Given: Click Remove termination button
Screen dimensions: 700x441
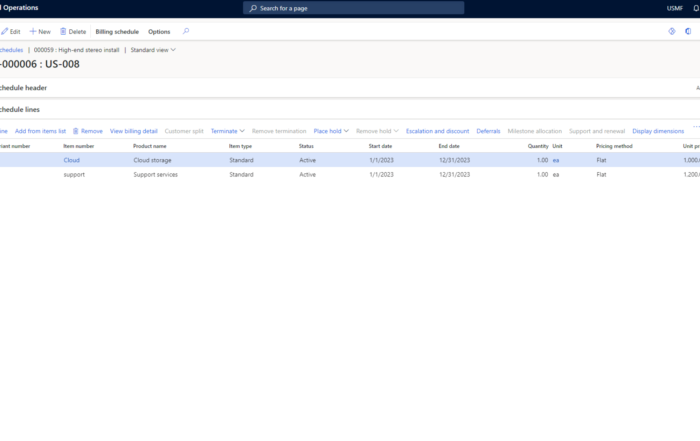Looking at the screenshot, I should coord(279,131).
